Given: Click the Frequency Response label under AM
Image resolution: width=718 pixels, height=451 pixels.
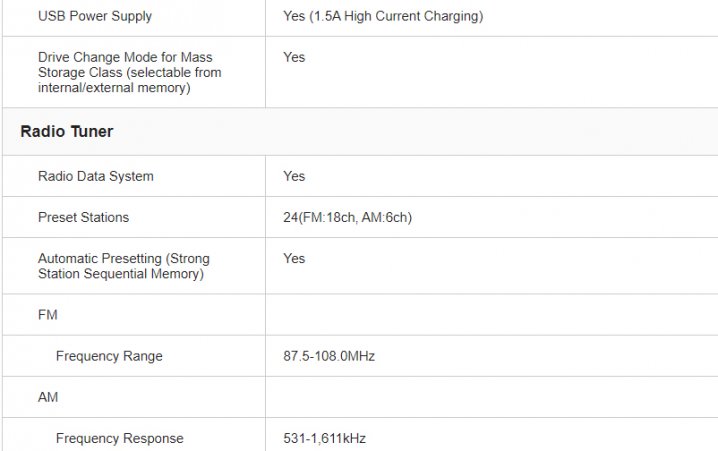Looking at the screenshot, I should click(120, 438).
